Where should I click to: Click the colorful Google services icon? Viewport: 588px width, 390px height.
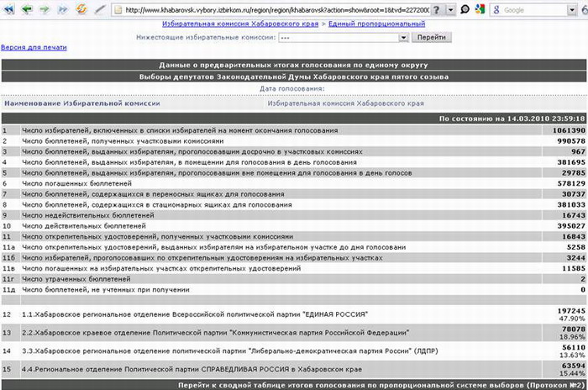tap(479, 9)
